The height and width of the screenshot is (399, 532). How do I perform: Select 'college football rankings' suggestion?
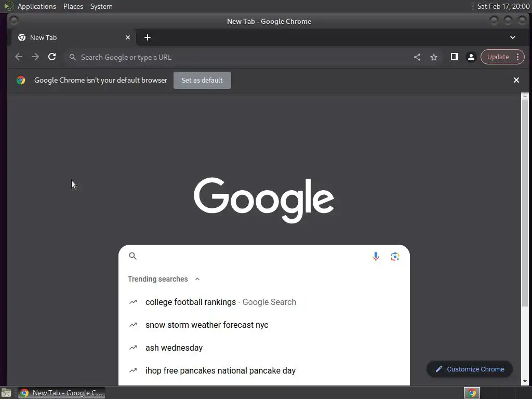click(x=264, y=302)
